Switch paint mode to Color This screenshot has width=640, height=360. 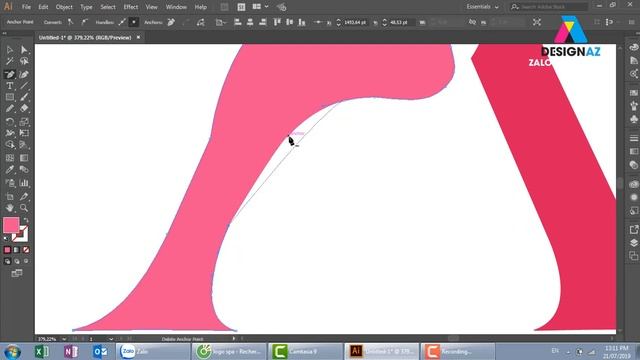pyautogui.click(x=7, y=250)
